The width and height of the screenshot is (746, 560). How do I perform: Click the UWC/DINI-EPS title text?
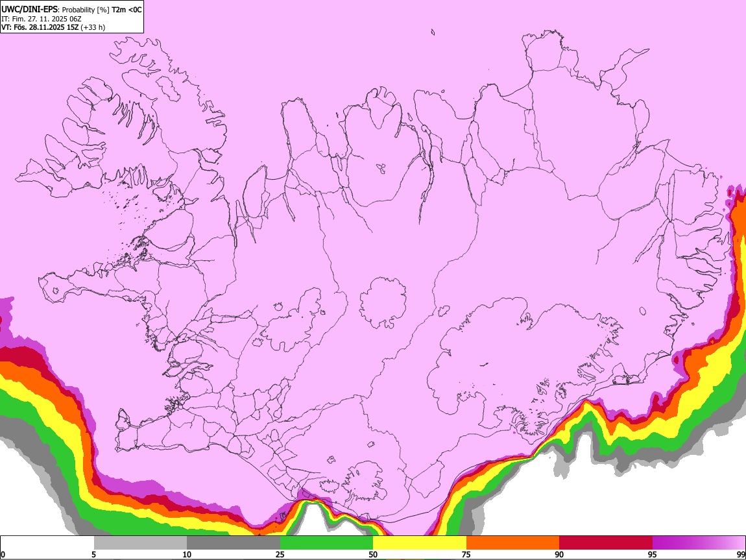pos(29,10)
